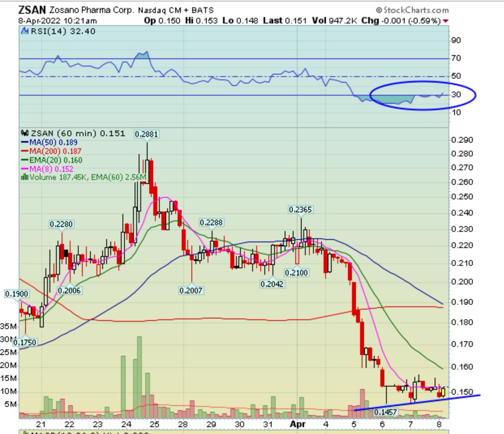The width and height of the screenshot is (504, 434).
Task: Click the 0.2100 price label
Action: tap(297, 272)
